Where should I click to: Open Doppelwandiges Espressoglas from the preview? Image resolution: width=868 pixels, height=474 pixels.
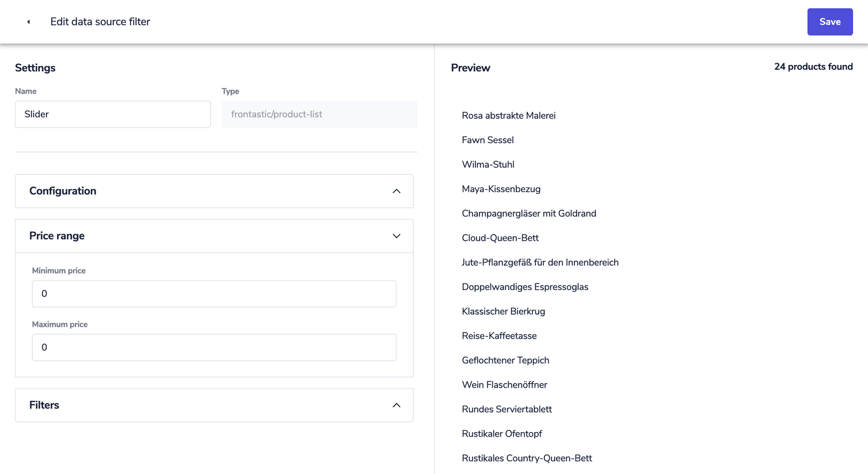[525, 286]
